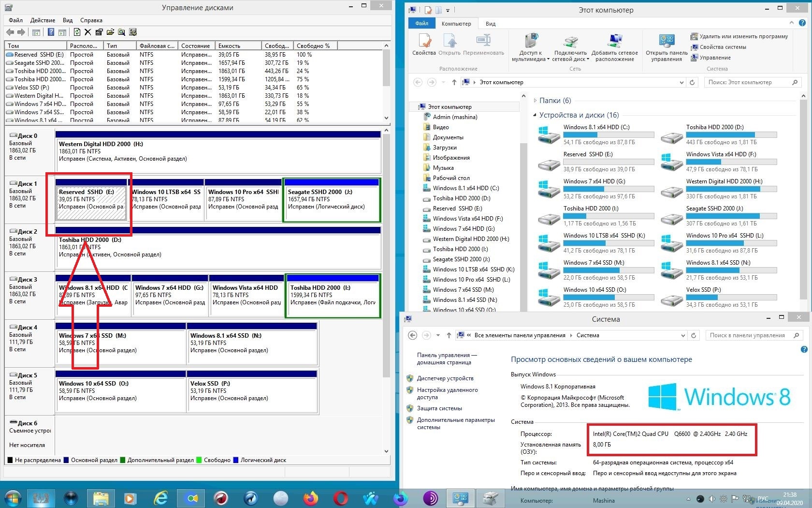Click the Back arrow in Disk Management toolbar
The width and height of the screenshot is (812, 508).
click(10, 32)
